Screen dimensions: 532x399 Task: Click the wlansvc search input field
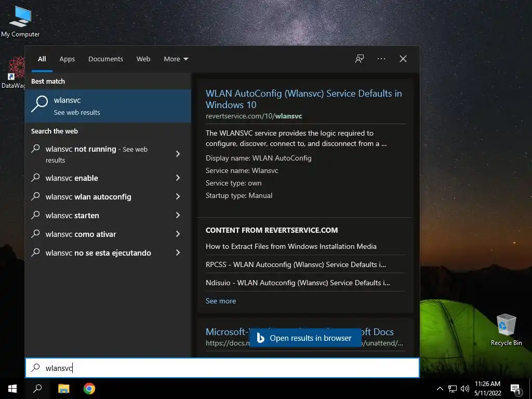click(222, 368)
